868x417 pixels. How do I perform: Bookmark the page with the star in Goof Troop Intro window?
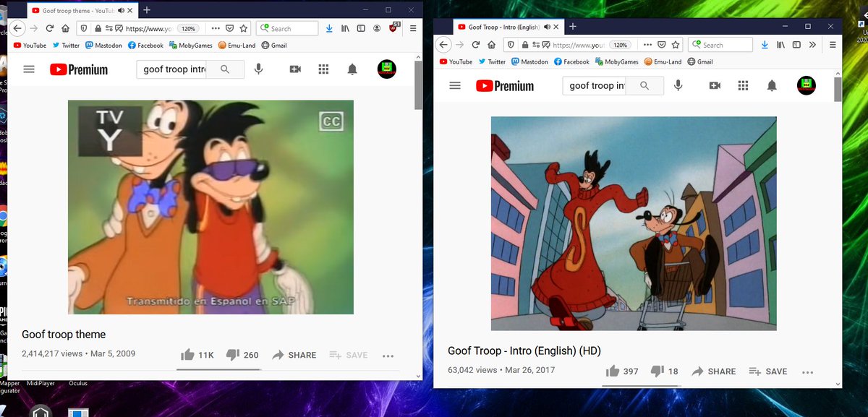point(676,45)
